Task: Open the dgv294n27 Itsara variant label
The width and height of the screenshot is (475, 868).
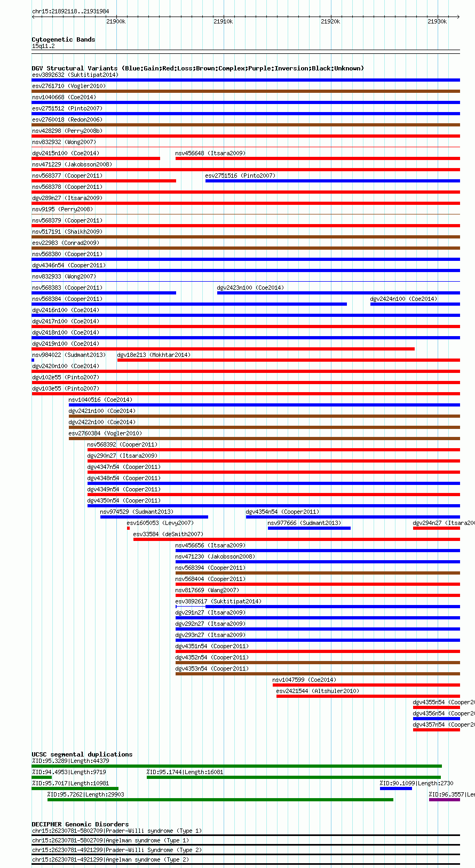Action: click(444, 523)
